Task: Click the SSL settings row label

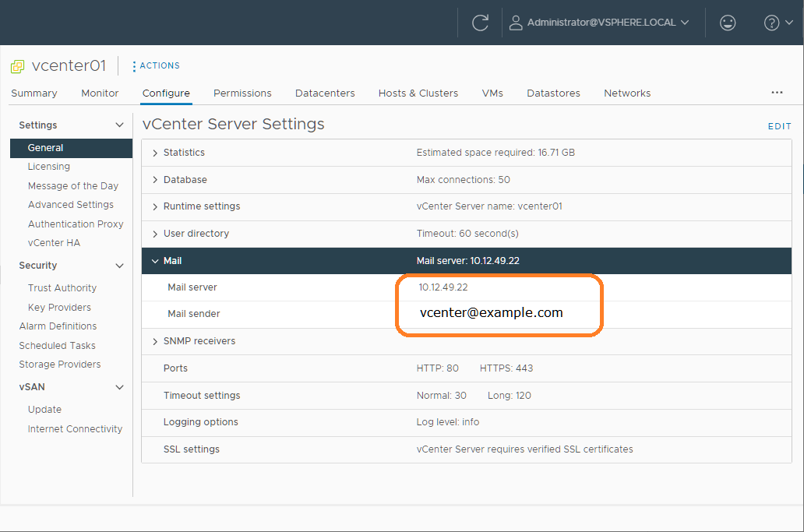Action: (191, 449)
